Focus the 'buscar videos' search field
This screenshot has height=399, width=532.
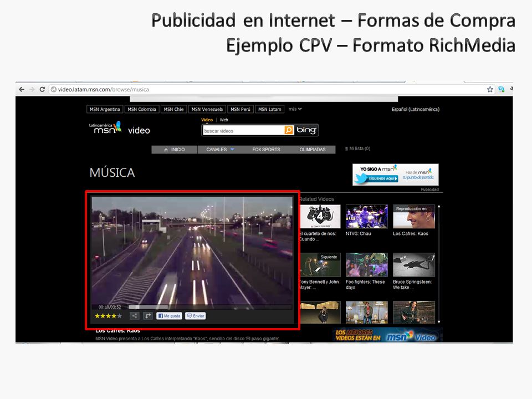[x=243, y=131]
